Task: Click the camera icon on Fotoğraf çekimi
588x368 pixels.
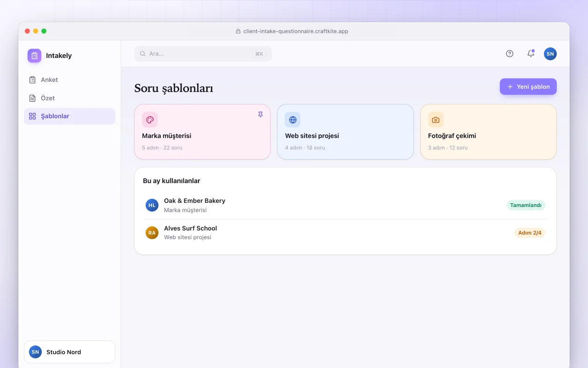Action: pos(436,120)
